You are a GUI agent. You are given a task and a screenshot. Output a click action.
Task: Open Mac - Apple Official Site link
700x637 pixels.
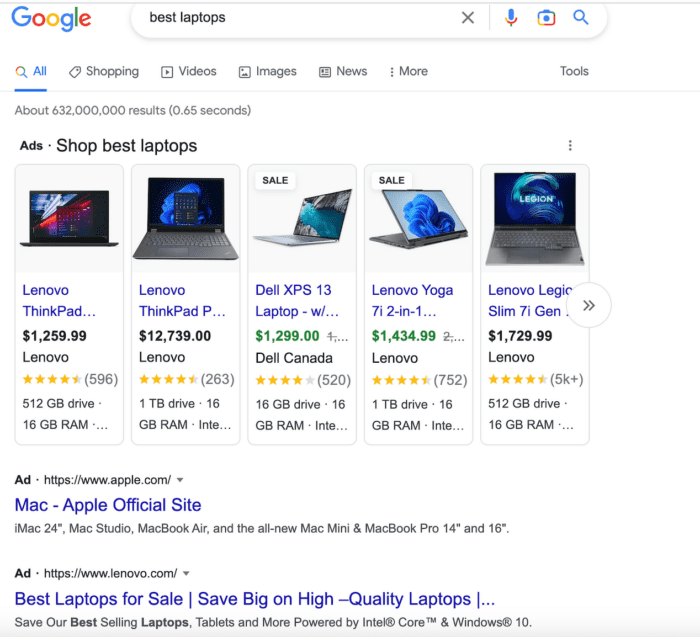point(108,505)
